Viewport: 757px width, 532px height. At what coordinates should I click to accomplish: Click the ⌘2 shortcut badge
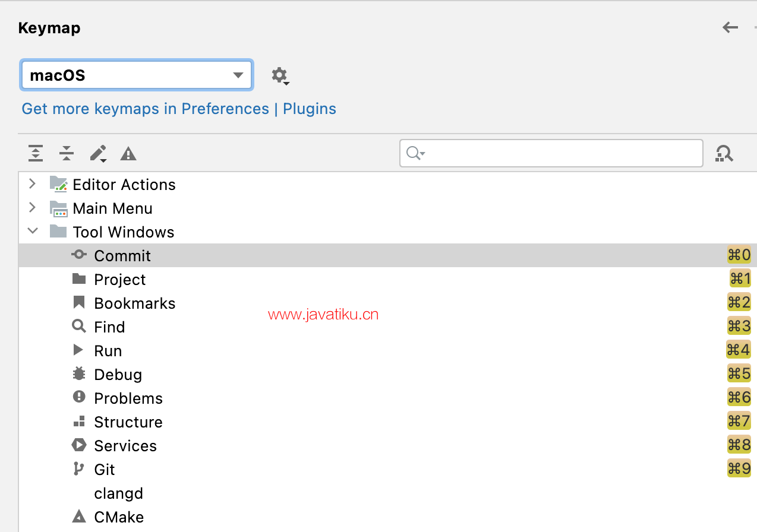click(x=739, y=302)
